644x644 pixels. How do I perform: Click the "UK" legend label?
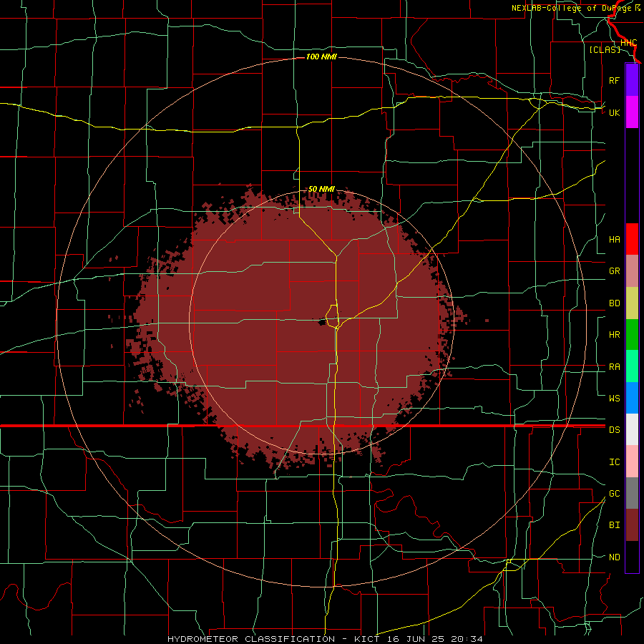pos(614,112)
